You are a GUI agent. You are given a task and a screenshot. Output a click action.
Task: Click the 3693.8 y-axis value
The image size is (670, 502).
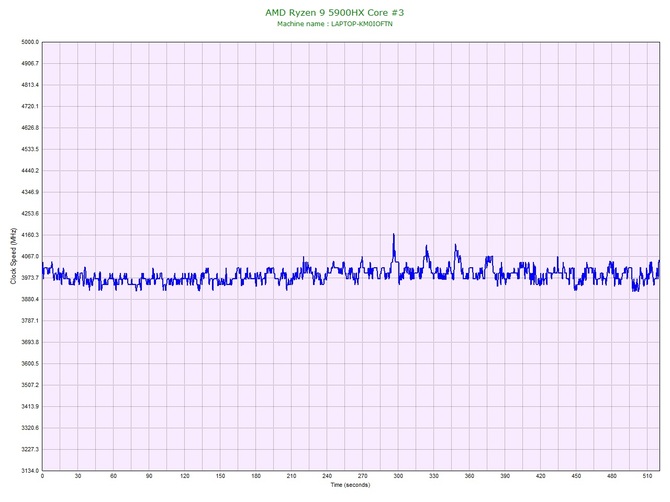pos(30,342)
